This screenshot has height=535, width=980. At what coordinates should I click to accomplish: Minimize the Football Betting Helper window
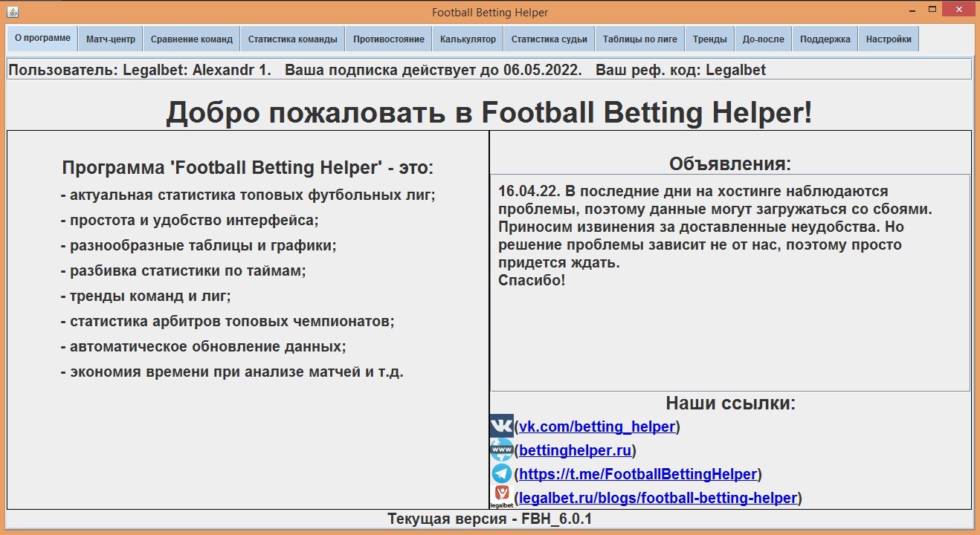tap(911, 9)
